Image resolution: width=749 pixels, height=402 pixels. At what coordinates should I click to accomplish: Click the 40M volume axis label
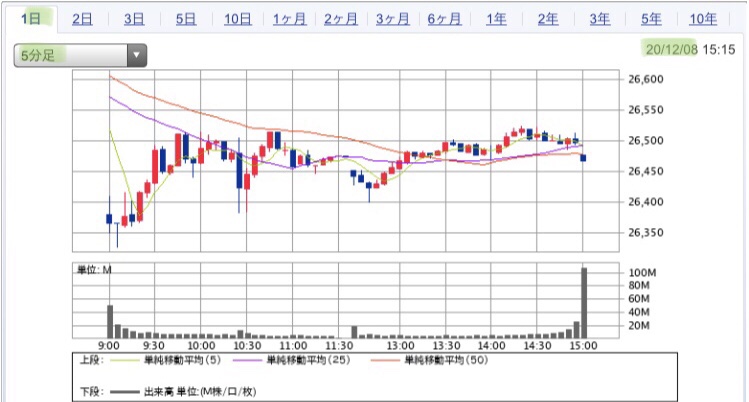pyautogui.click(x=639, y=312)
